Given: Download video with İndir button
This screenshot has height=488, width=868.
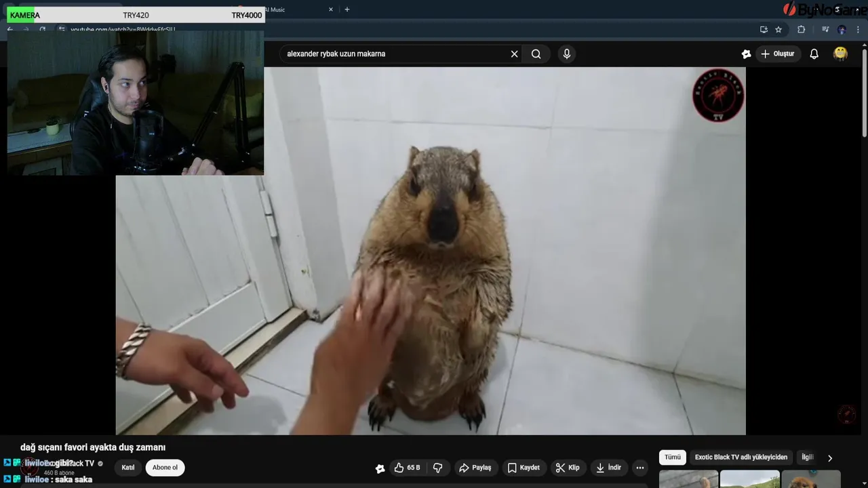Looking at the screenshot, I should [x=608, y=468].
